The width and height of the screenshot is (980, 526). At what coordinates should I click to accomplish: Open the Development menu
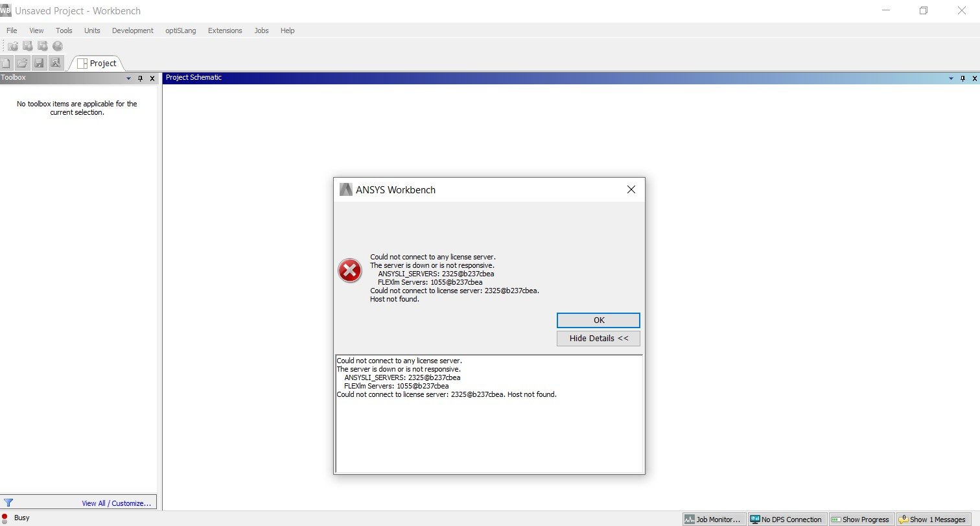(133, 30)
